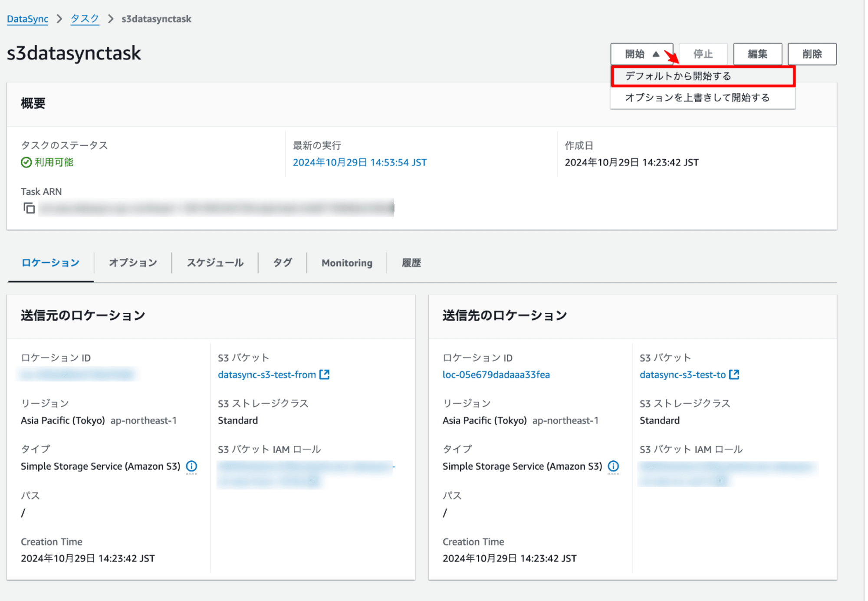Open destination S3 bucket IAM role link
868x601 pixels.
tap(727, 474)
